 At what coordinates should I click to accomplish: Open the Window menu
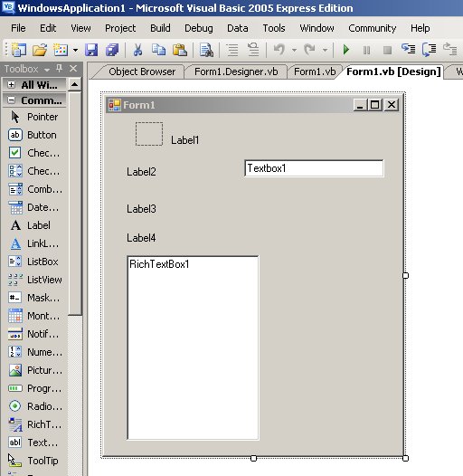tap(317, 28)
